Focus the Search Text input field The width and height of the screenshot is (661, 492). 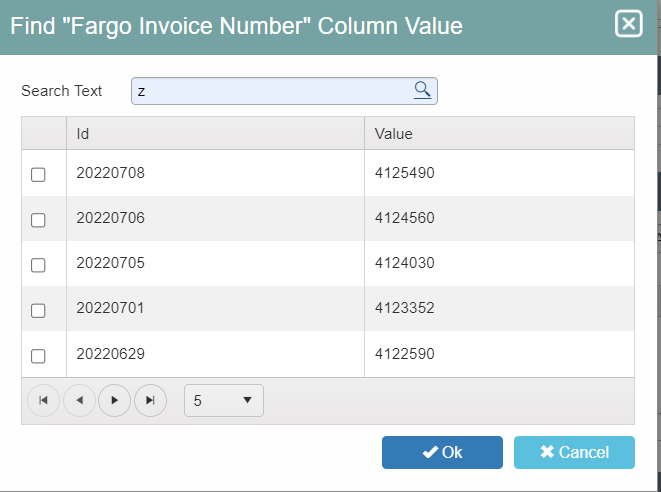click(284, 91)
